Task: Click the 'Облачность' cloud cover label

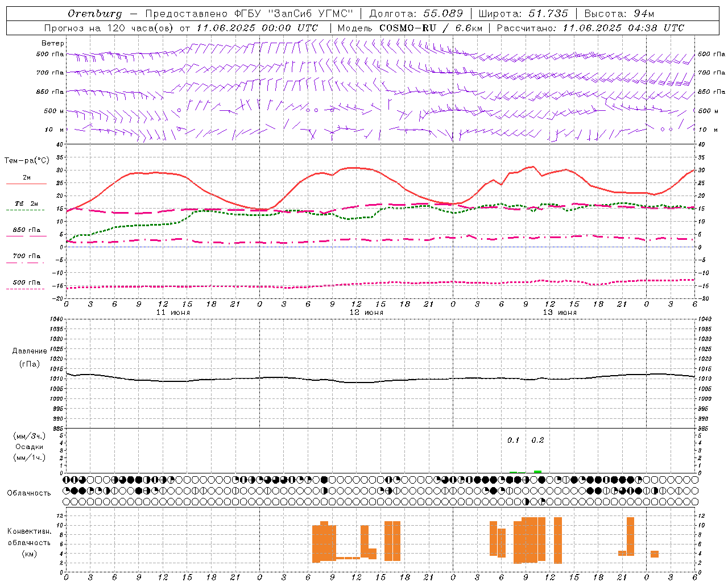Action: (29, 493)
